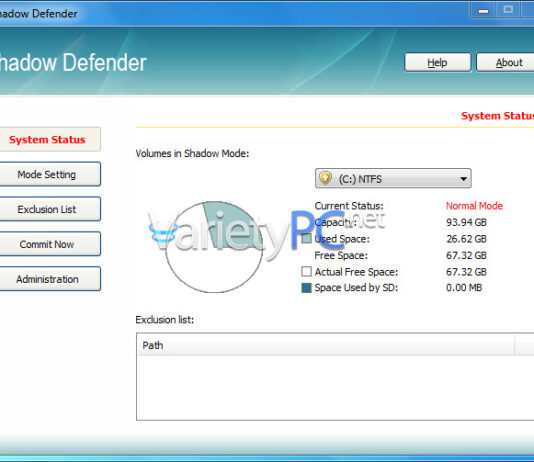Click the Actual Free Space legend swatch
The width and height of the screenshot is (534, 462).
[x=307, y=271]
